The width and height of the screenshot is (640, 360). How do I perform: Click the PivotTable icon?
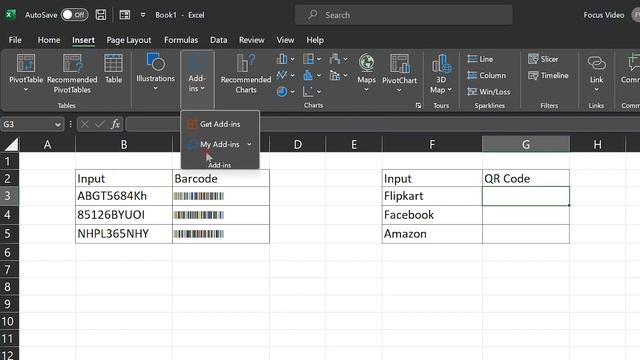coord(26,63)
